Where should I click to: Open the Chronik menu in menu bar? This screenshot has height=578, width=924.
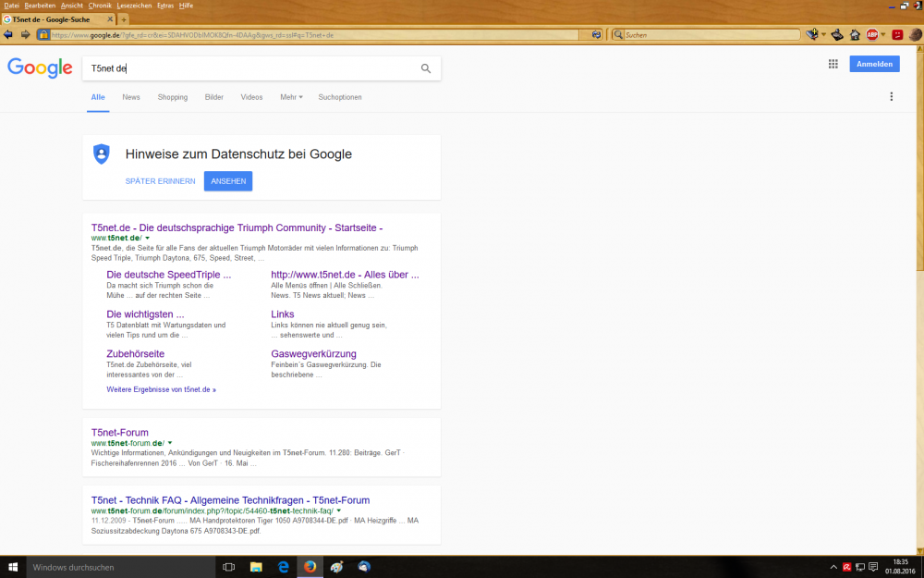[x=100, y=6]
